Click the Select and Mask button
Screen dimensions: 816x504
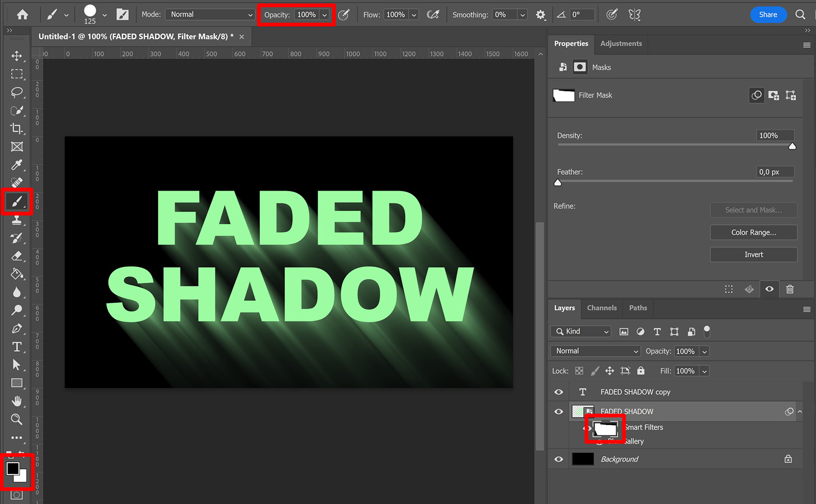click(x=753, y=209)
